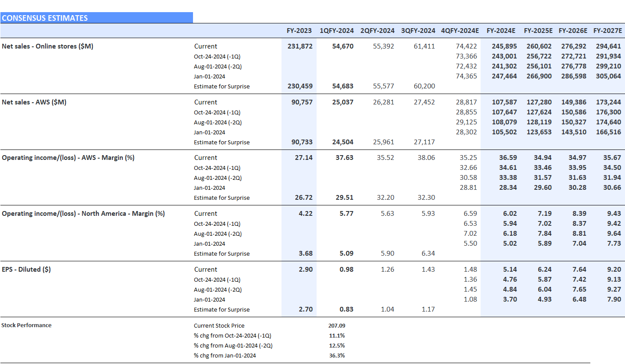Select the FY-2023 column header
The width and height of the screenshot is (625, 364).
click(x=299, y=31)
